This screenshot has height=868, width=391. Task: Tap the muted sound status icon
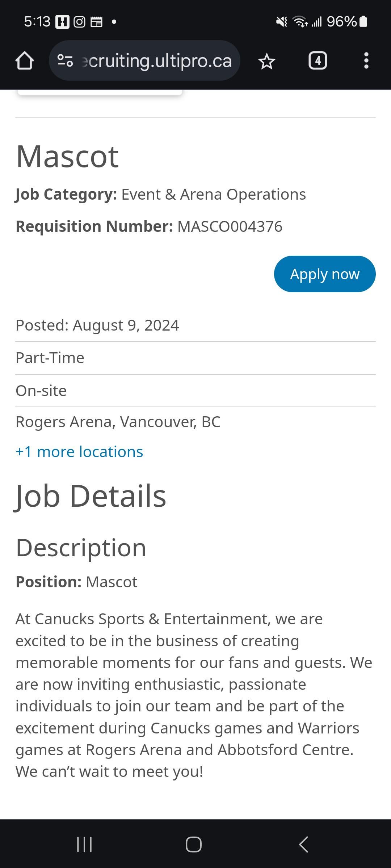pyautogui.click(x=281, y=22)
